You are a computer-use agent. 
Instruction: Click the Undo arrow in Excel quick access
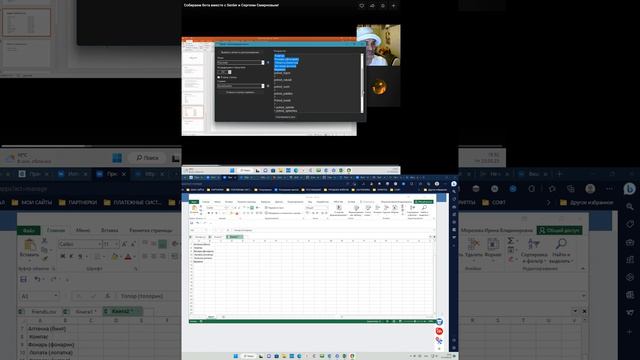coord(198,223)
